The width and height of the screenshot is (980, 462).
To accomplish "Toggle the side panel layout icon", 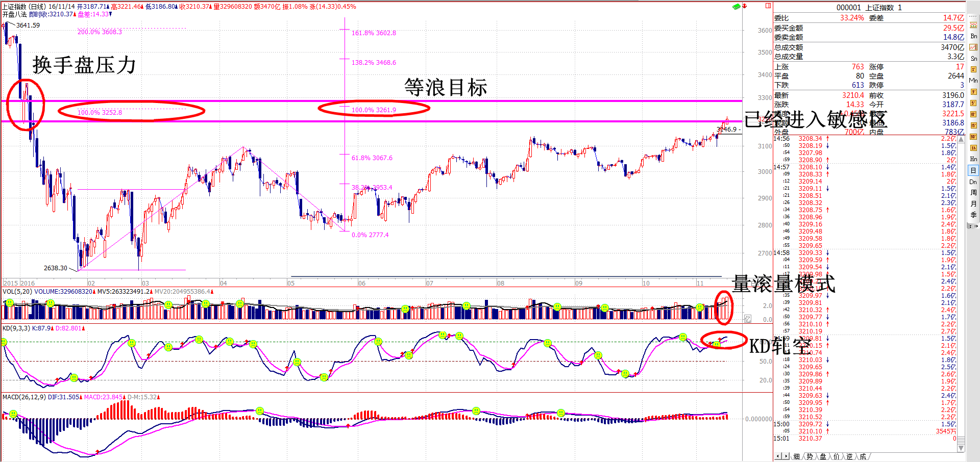I will coord(768,6).
